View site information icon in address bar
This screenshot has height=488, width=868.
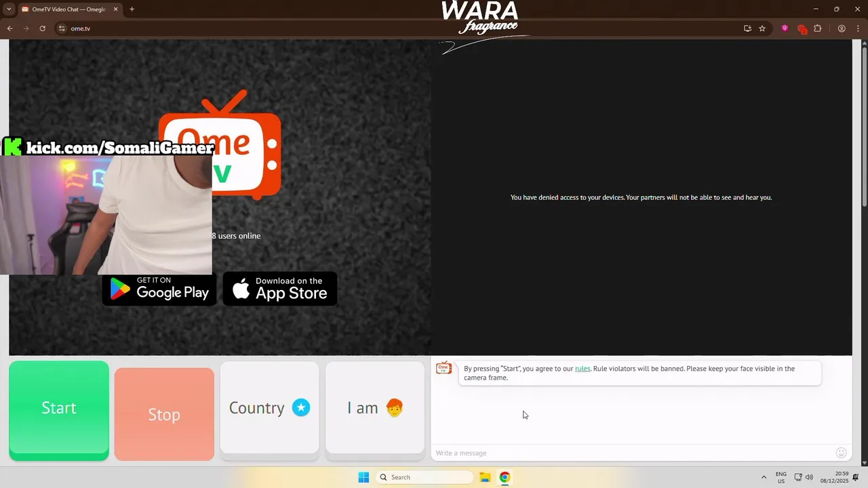pyautogui.click(x=62, y=28)
